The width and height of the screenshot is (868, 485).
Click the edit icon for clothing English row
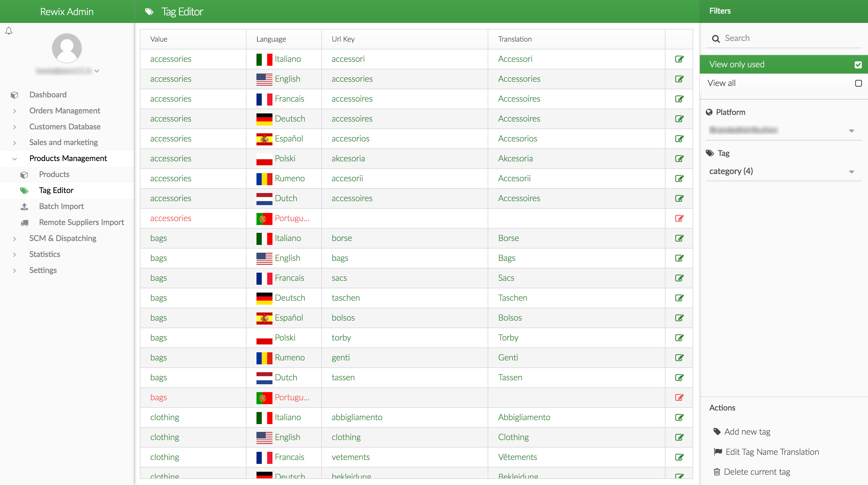pyautogui.click(x=679, y=437)
